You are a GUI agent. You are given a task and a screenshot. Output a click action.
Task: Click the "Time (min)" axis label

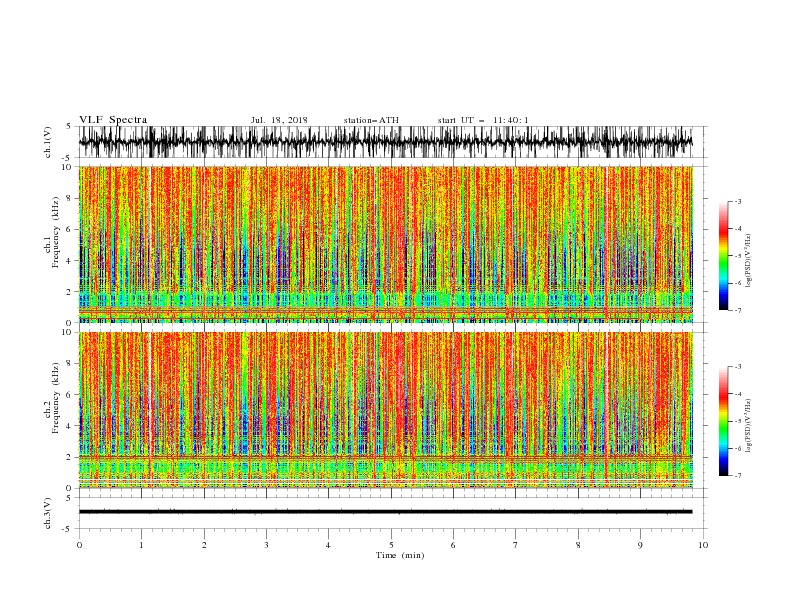(x=400, y=555)
